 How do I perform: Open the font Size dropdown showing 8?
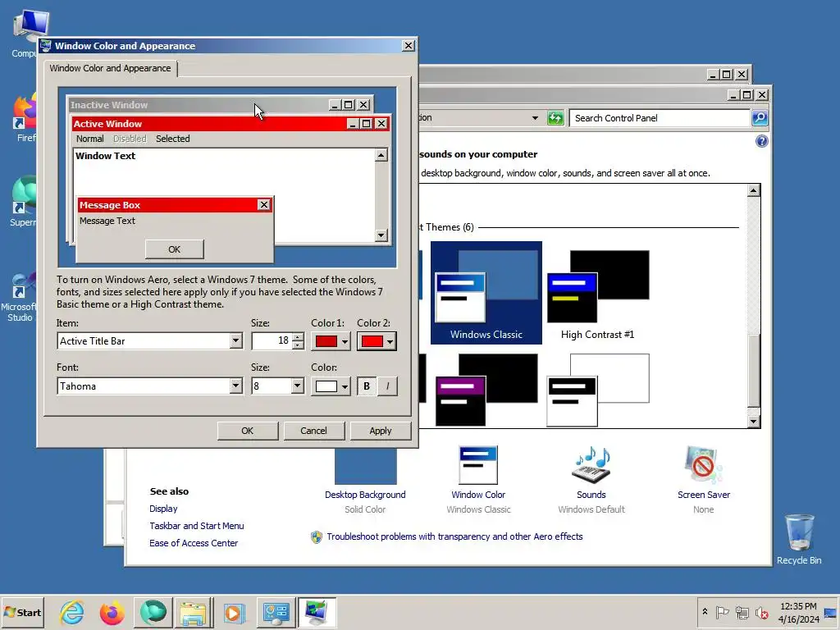point(297,386)
